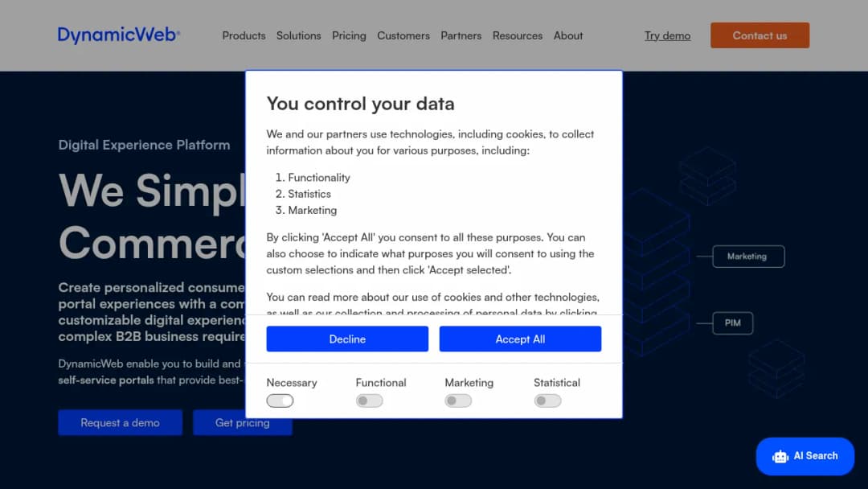Image resolution: width=868 pixels, height=489 pixels.
Task: Decline all cookies
Action: click(347, 339)
